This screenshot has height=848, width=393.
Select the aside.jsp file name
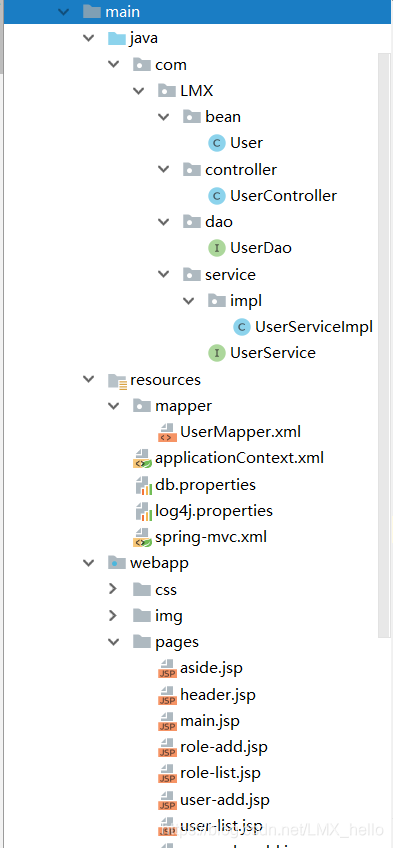[211, 668]
